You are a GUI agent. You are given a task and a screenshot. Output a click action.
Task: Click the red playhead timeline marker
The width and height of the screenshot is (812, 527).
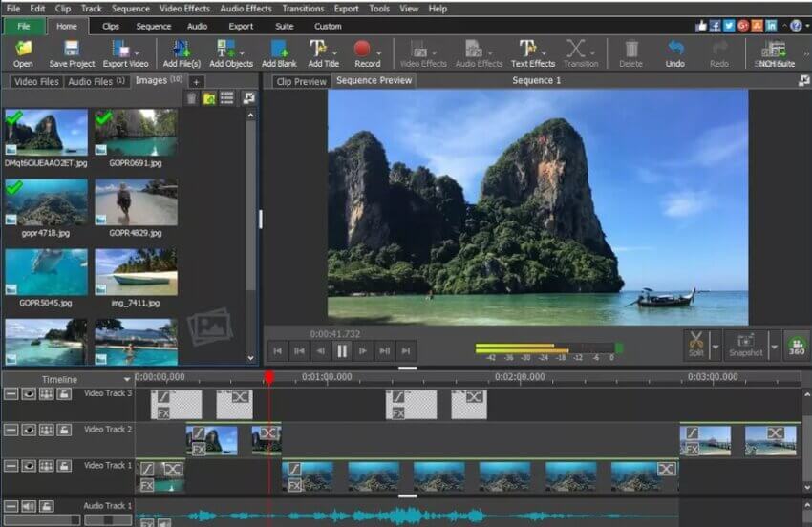point(268,377)
